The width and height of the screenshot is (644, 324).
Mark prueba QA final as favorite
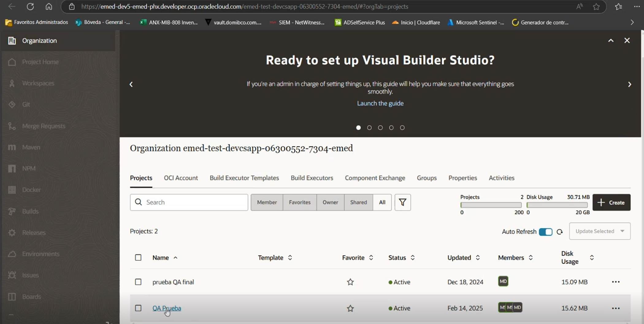(x=350, y=282)
